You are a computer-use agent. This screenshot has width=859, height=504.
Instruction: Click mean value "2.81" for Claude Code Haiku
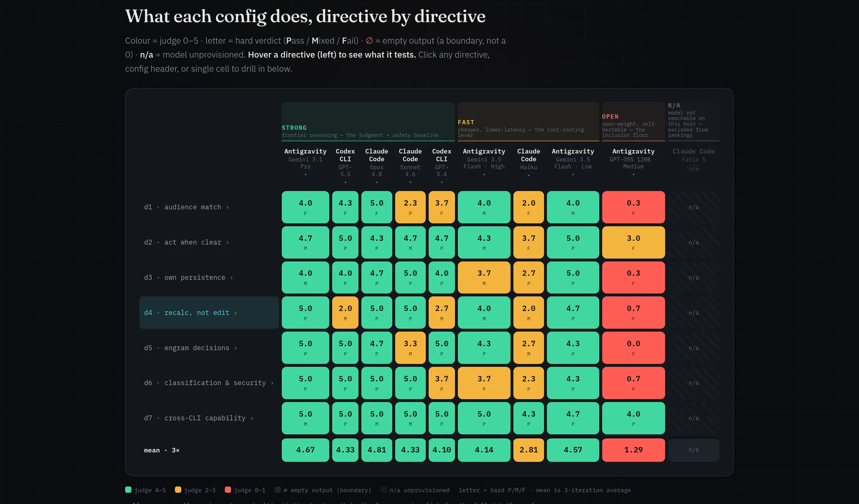(529, 450)
